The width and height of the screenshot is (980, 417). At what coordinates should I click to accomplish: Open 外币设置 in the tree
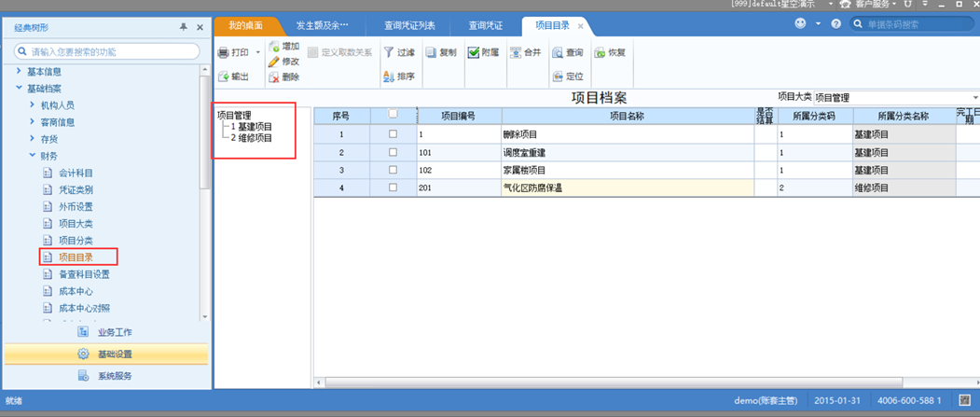76,206
